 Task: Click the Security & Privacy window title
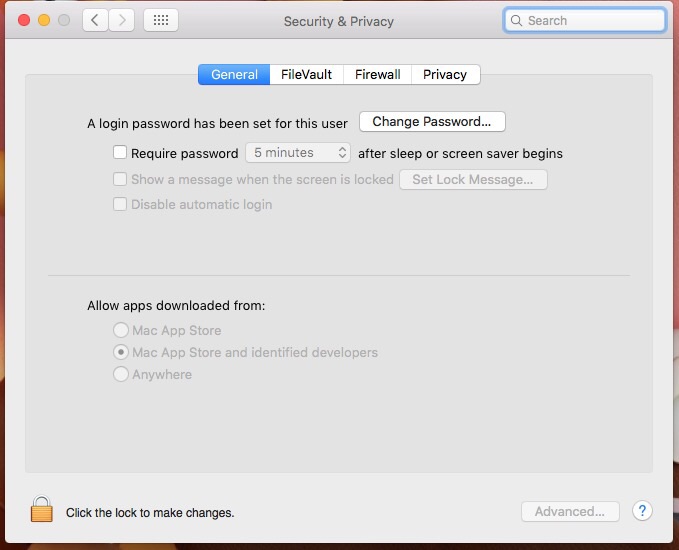(339, 21)
